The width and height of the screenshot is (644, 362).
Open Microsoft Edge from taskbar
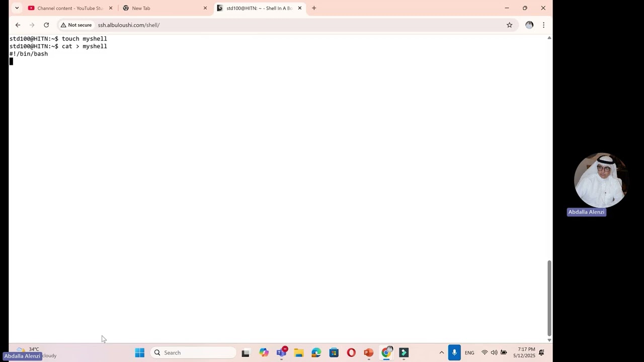(x=316, y=352)
